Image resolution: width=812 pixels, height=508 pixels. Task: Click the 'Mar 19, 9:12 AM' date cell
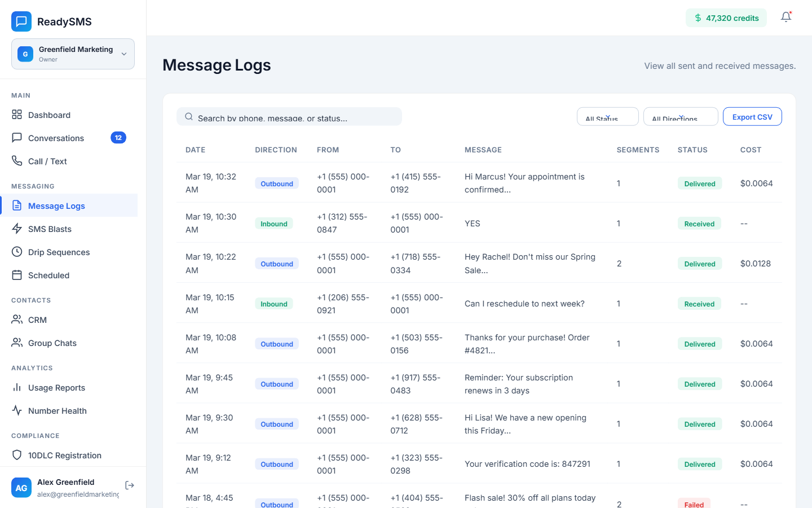tap(208, 464)
